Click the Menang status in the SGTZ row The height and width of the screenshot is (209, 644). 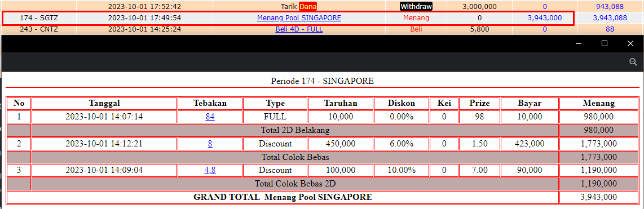pyautogui.click(x=416, y=18)
